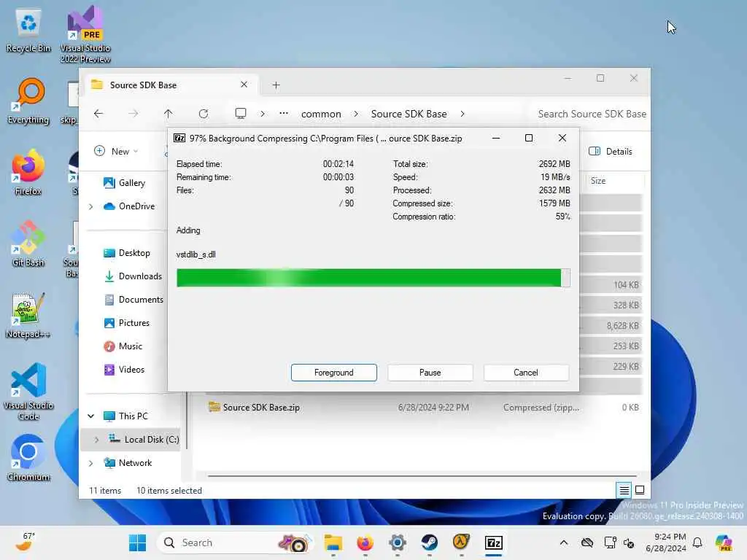
Task: Click the This PC monitor icon in address bar
Action: pos(241,113)
